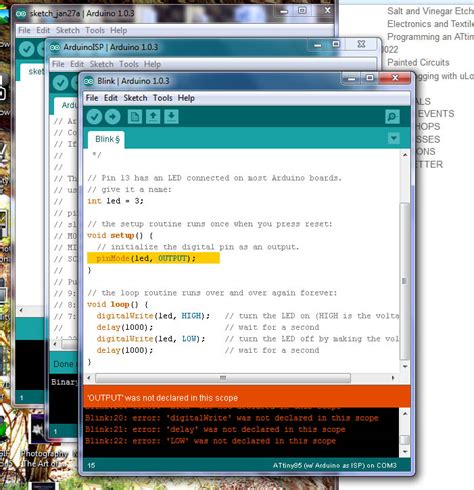Click Verify icon in ArduinoISP window
Viewport: 474px width, 490px height.
(60, 83)
